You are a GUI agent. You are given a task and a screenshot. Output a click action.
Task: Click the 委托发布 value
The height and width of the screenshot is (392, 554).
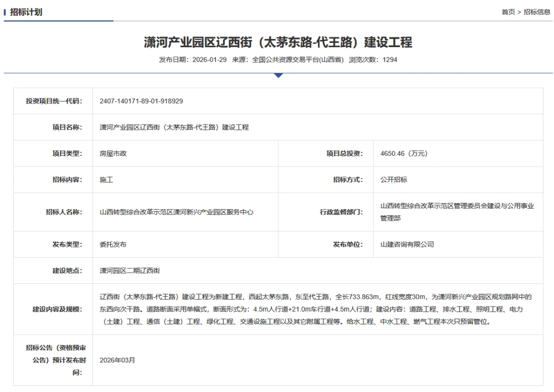coord(113,244)
